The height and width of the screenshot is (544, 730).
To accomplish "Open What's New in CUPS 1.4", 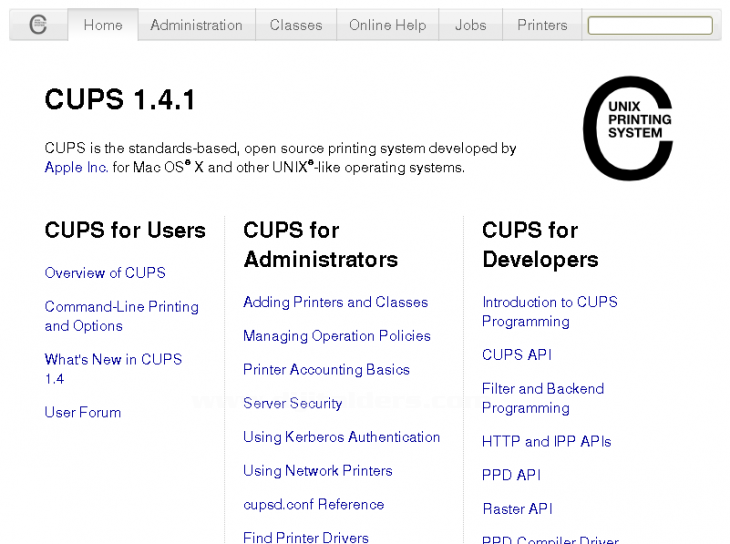I will [x=113, y=368].
